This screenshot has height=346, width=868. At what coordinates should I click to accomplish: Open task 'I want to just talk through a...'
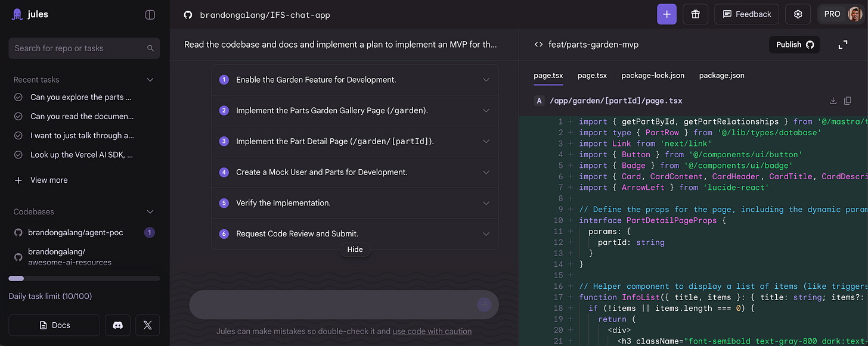coord(82,136)
